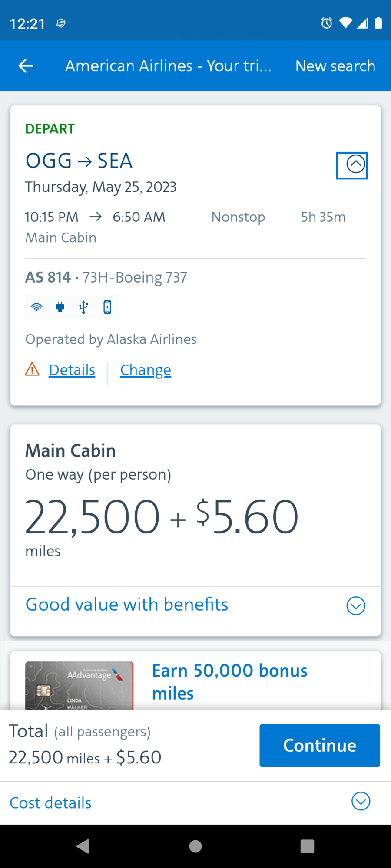Screen dimensions: 391x868
Task: Open the Earn 50,000 bonus miles offer
Action: coord(229,682)
